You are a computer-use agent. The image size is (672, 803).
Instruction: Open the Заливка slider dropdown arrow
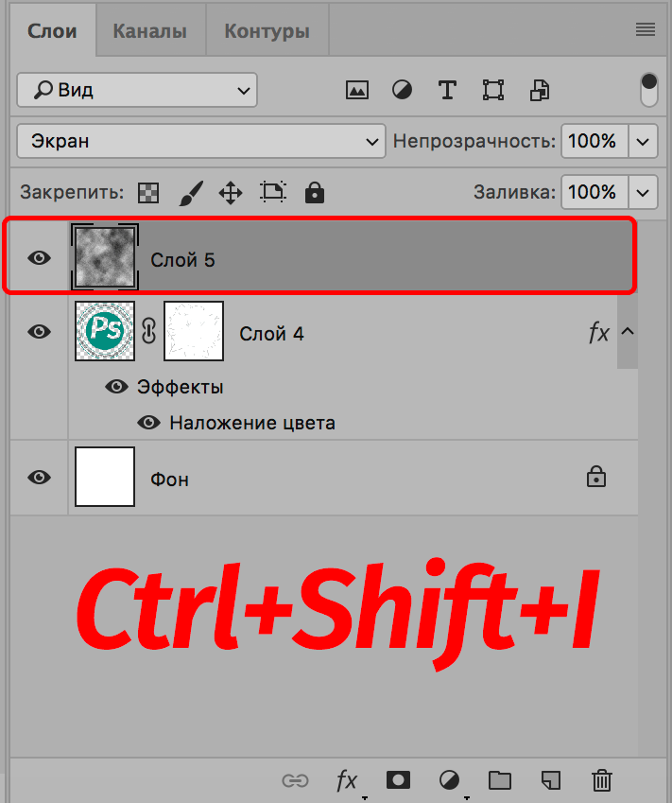[643, 192]
